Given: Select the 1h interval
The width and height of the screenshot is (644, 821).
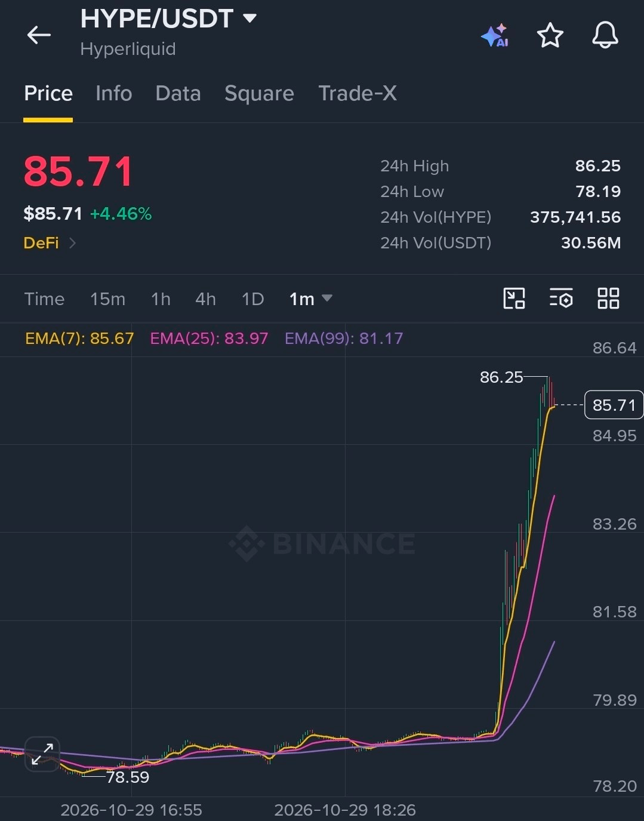Looking at the screenshot, I should tap(161, 299).
